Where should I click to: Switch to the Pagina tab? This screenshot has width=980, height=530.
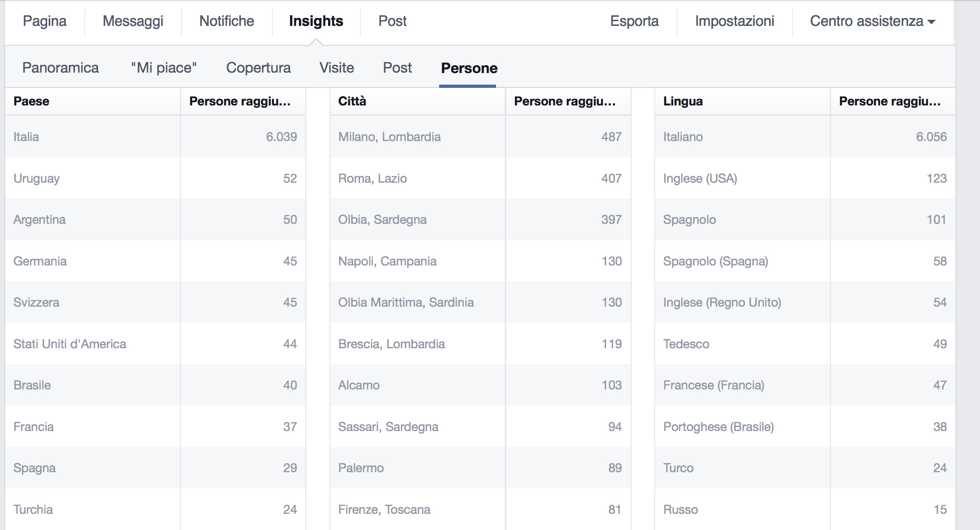click(x=44, y=21)
